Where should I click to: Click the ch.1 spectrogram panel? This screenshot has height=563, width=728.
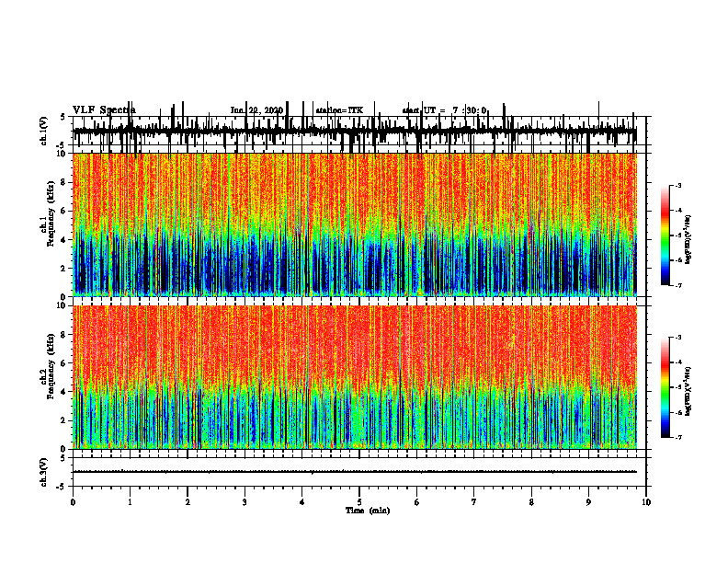355,224
